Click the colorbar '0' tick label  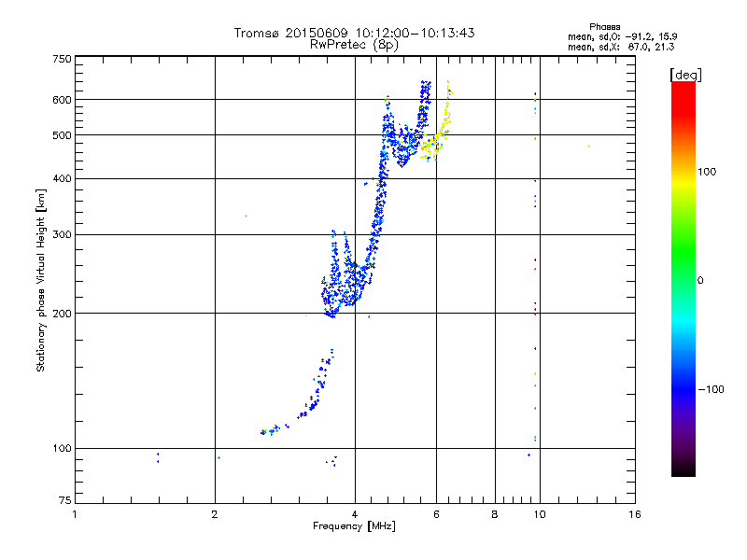699,281
